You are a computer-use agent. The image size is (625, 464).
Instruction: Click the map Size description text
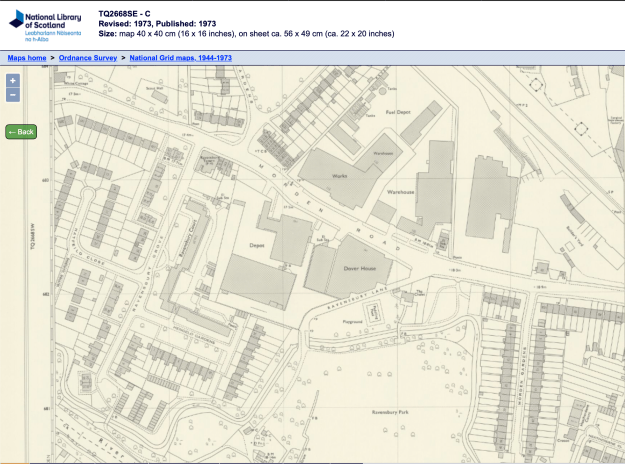246,33
